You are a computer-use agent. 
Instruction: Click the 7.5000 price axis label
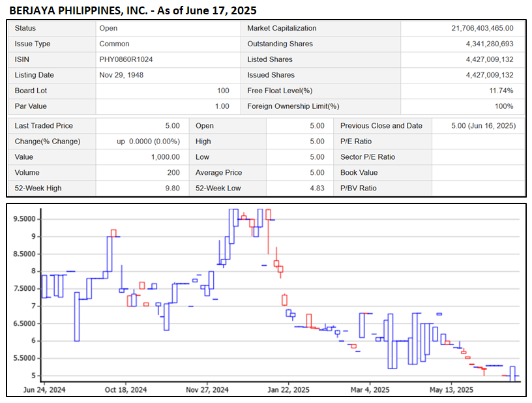(24, 289)
